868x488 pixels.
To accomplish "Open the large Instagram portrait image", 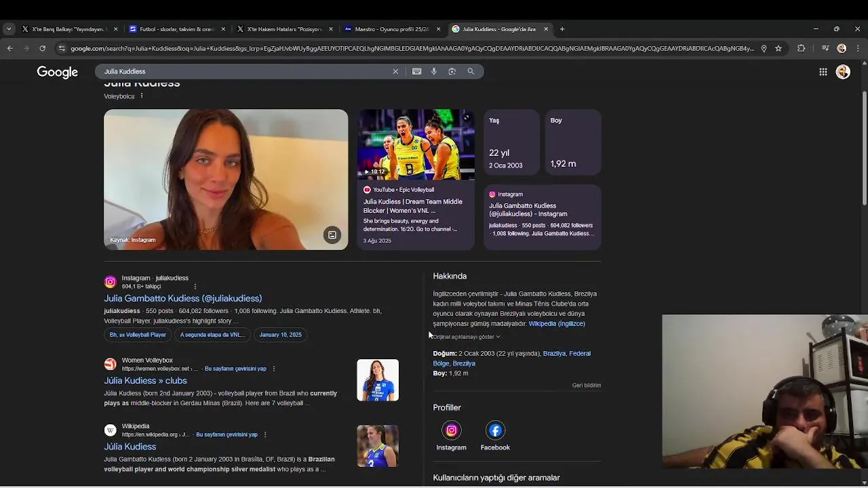I will click(226, 180).
